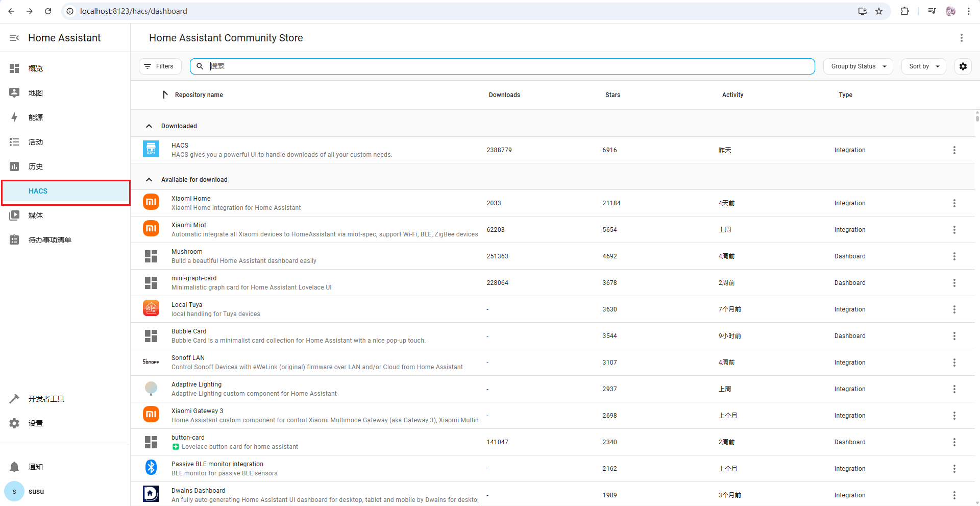Click the repository list vertical scrollbar
Viewport: 980px width, 506px height.
pyautogui.click(x=977, y=117)
